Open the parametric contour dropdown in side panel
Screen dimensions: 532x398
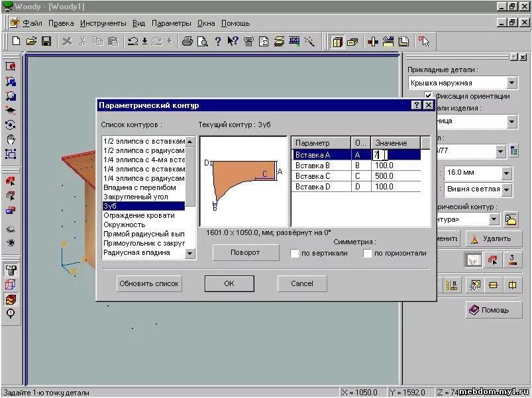pos(494,219)
